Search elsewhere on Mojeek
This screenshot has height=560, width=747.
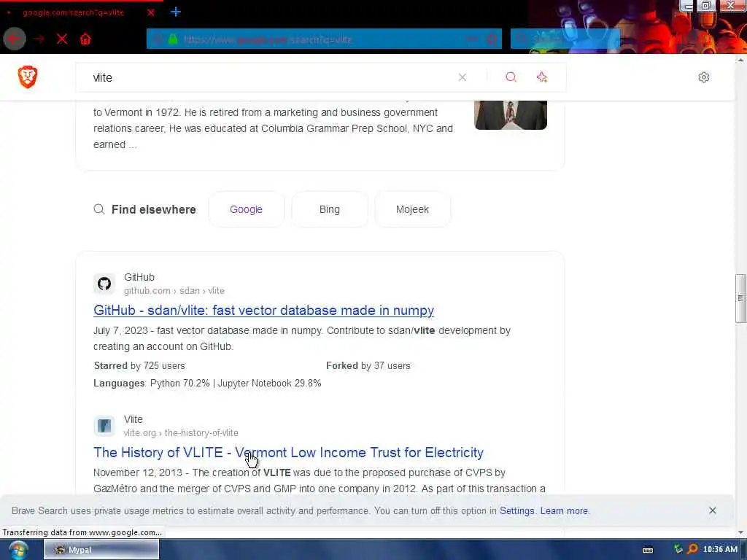[x=413, y=209]
